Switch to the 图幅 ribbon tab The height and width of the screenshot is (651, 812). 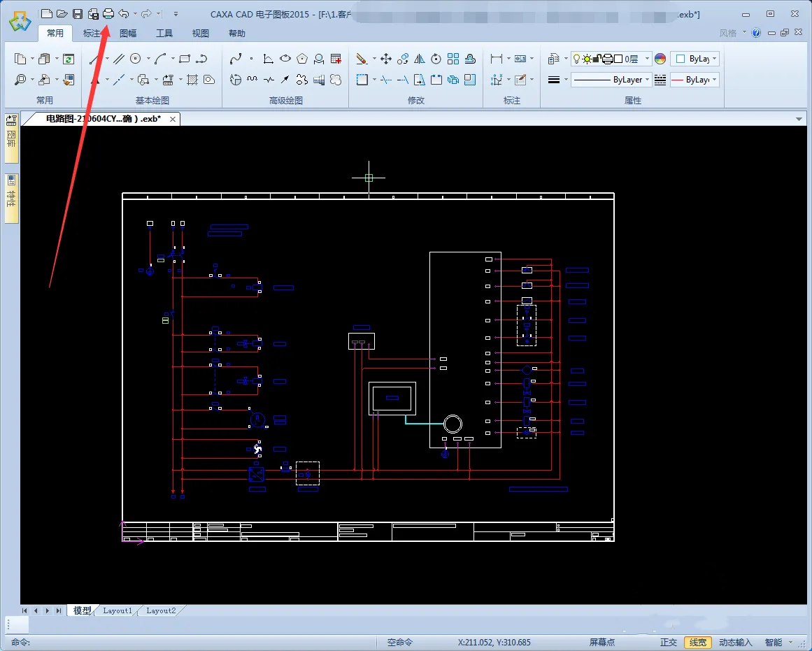coord(128,33)
